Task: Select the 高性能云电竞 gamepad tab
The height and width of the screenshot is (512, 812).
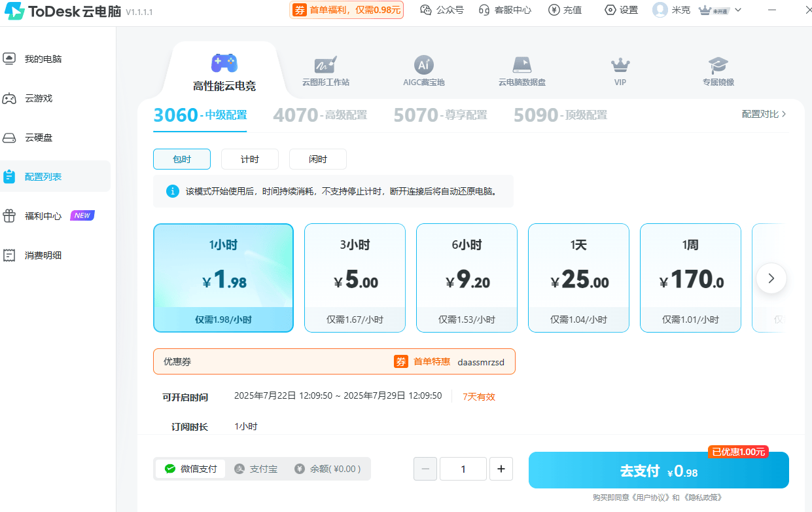Action: [x=224, y=72]
